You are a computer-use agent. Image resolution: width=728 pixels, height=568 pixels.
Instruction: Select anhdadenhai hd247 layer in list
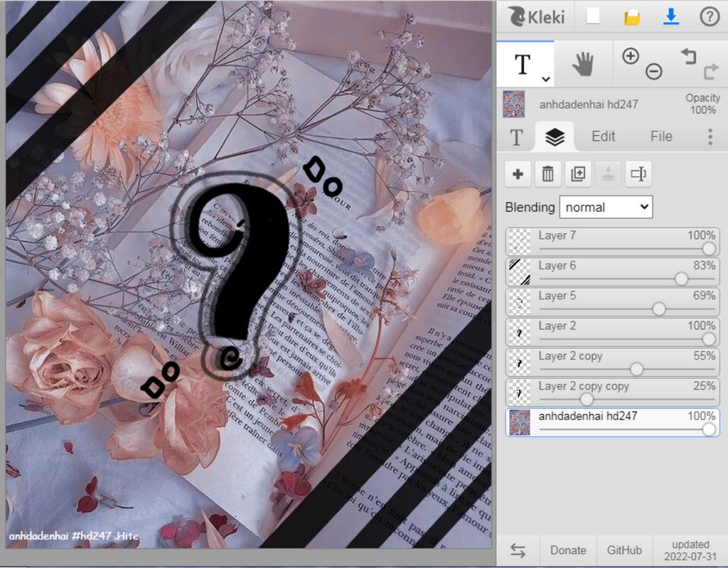612,423
